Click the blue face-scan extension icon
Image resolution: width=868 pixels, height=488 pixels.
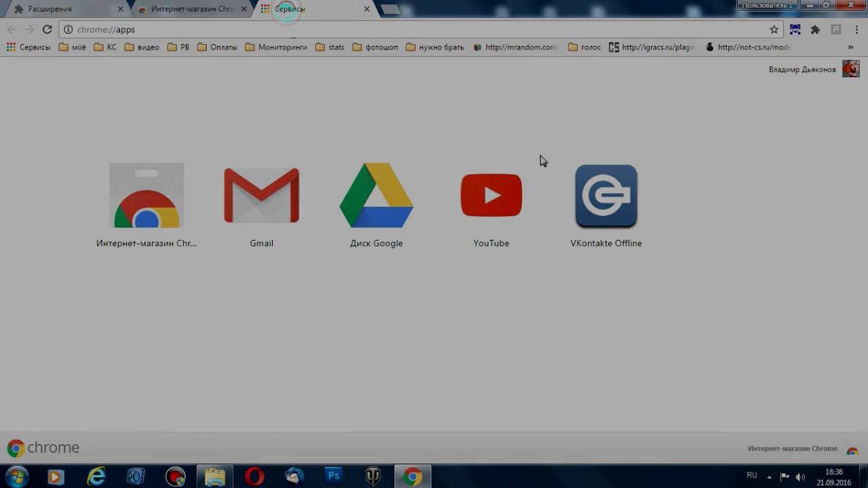(795, 29)
